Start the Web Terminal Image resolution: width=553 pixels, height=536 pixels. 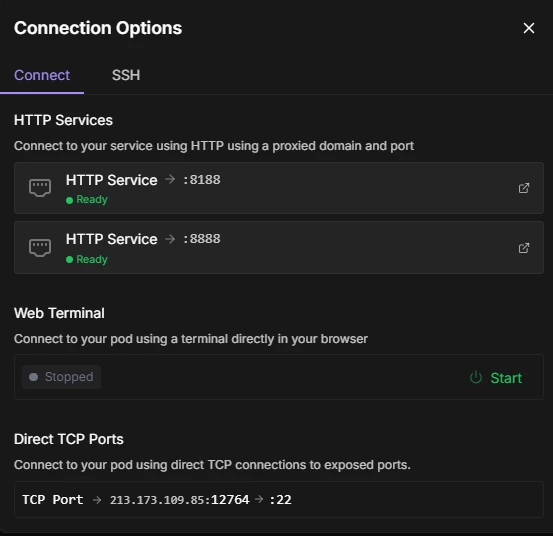(496, 378)
